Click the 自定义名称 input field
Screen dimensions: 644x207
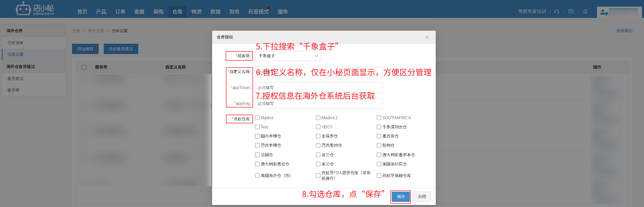point(318,72)
